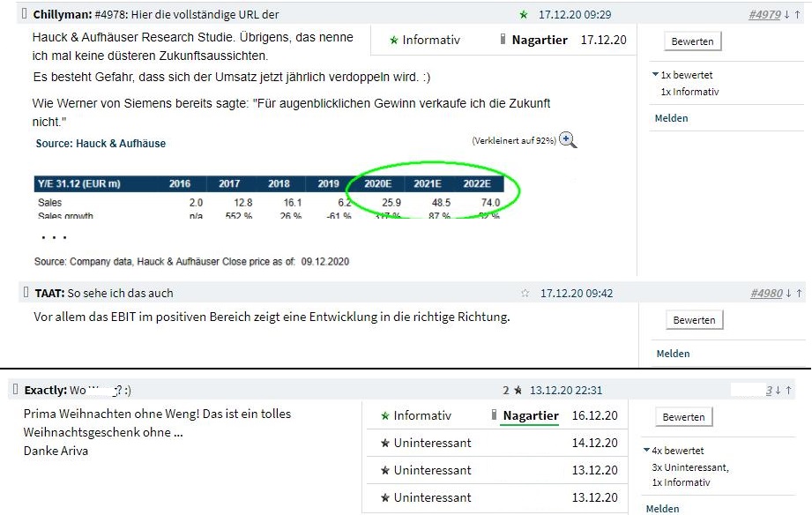Click the up arrow beside post #4980

point(800,293)
